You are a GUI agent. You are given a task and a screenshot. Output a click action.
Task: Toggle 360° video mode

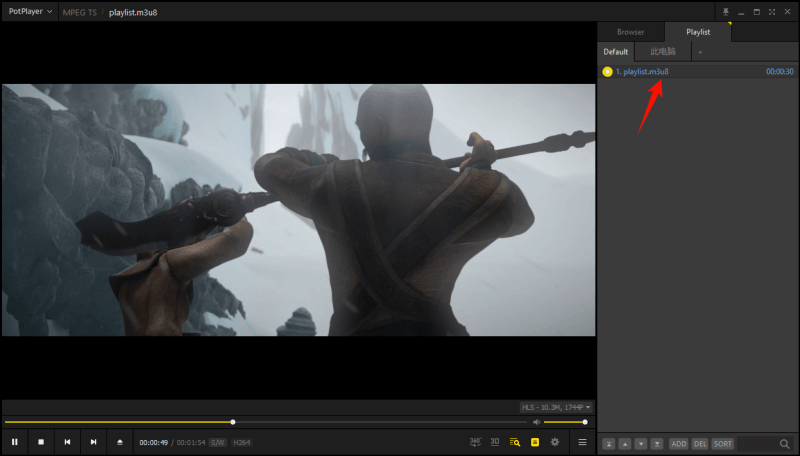coord(475,442)
